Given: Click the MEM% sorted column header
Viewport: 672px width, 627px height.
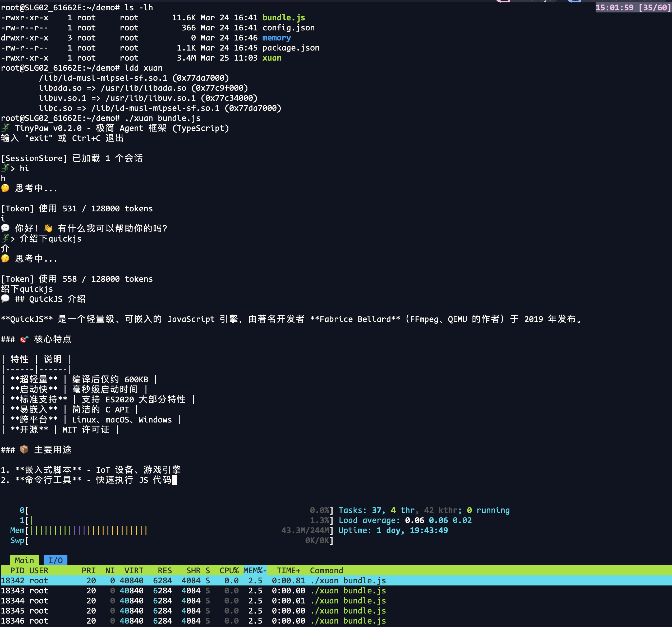Looking at the screenshot, I should coord(255,570).
